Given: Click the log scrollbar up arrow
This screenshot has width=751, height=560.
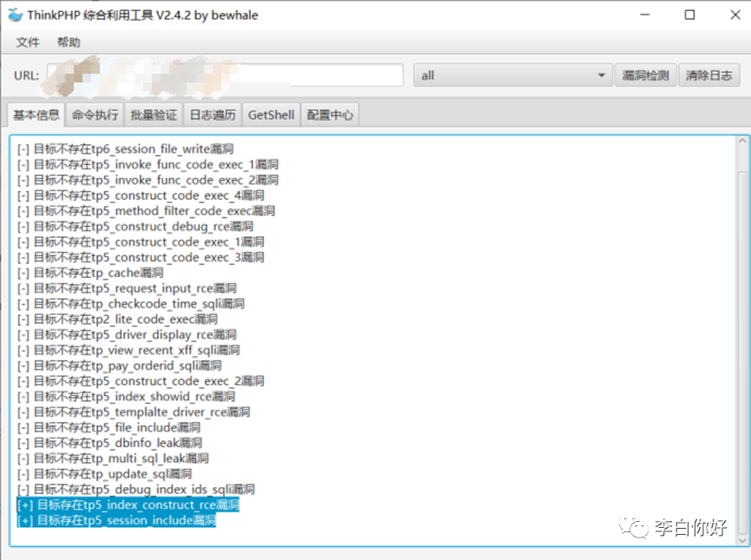Looking at the screenshot, I should [742, 141].
